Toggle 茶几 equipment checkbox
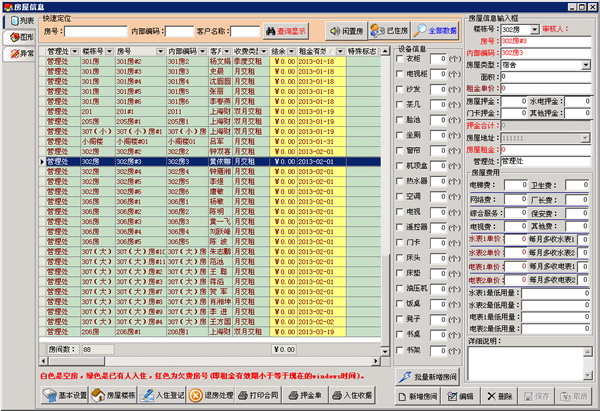The height and width of the screenshot is (411, 600). tap(399, 104)
